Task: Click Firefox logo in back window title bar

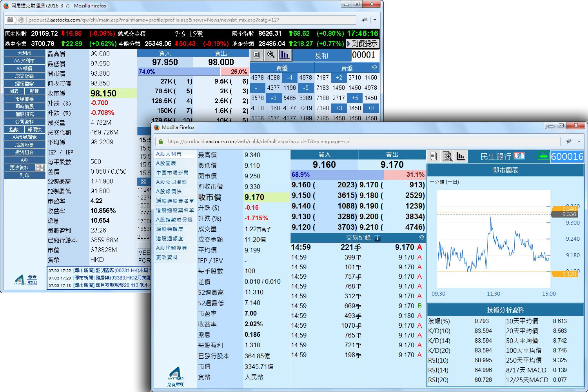Action: pos(5,5)
